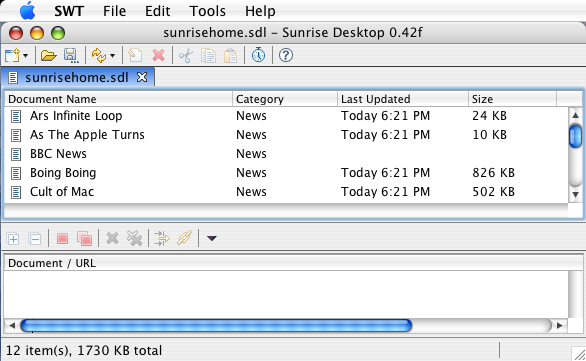This screenshot has width=586, height=361.
Task: Click the New document page icon
Action: (135, 56)
